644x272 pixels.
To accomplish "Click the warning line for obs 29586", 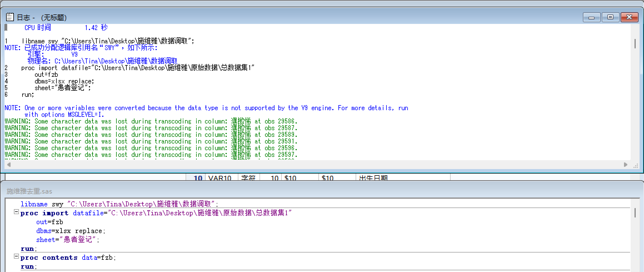I will [151, 121].
